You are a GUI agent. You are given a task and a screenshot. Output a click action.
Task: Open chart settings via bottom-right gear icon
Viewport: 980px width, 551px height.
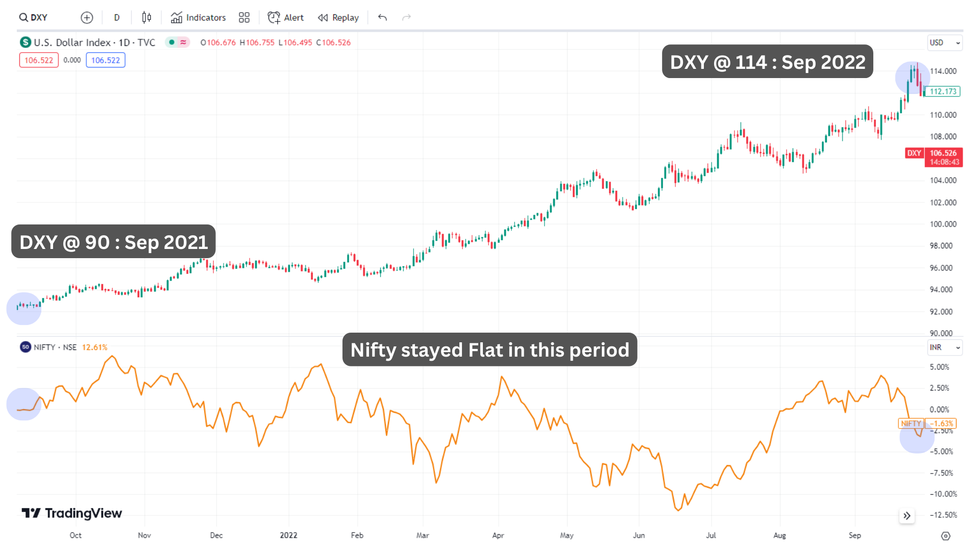pos(945,535)
